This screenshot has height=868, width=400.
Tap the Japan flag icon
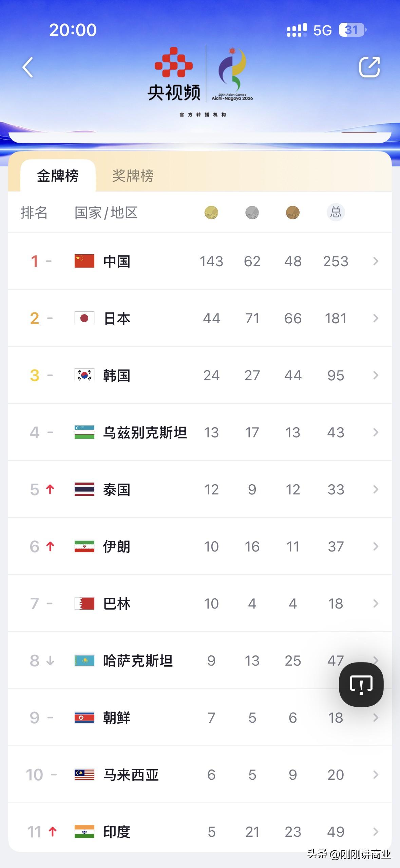[84, 318]
